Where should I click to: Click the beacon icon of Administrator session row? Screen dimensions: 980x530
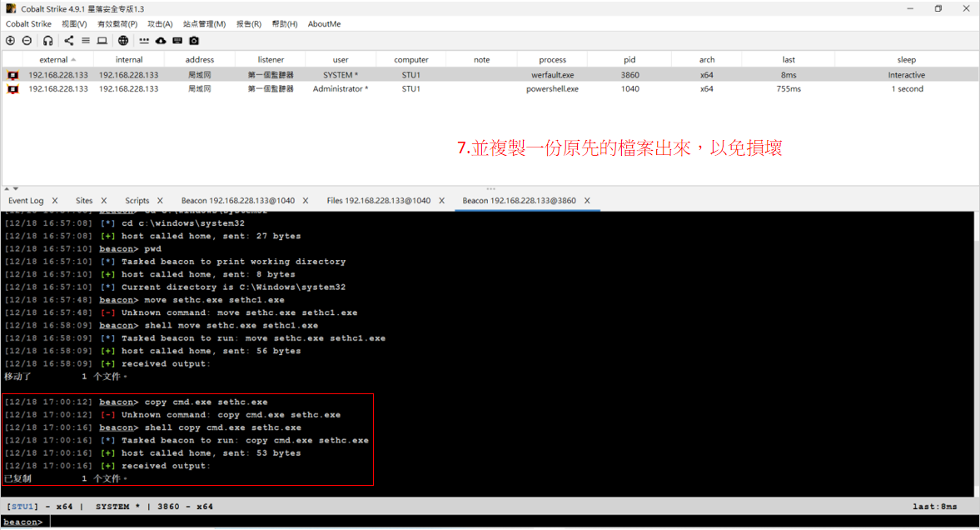click(12, 89)
